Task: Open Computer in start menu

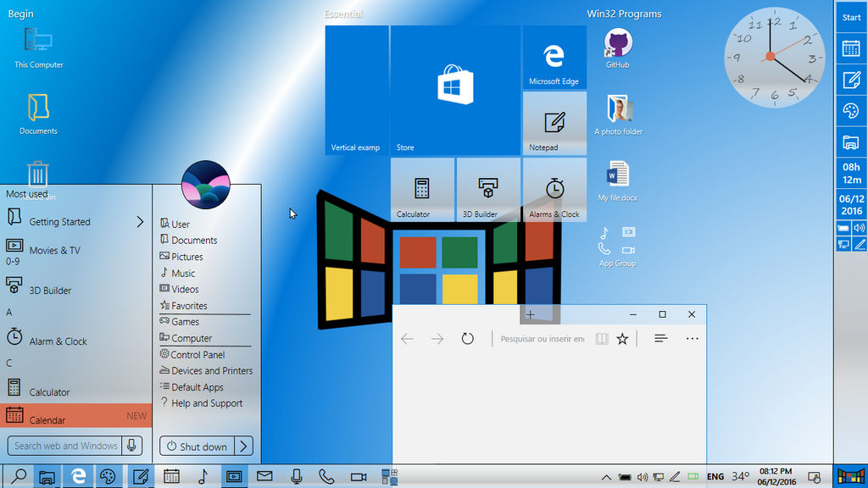Action: (186, 338)
